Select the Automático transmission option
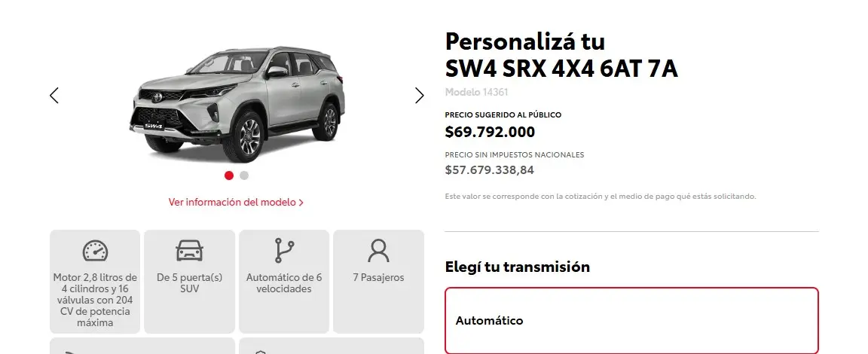The height and width of the screenshot is (354, 868). [x=631, y=320]
